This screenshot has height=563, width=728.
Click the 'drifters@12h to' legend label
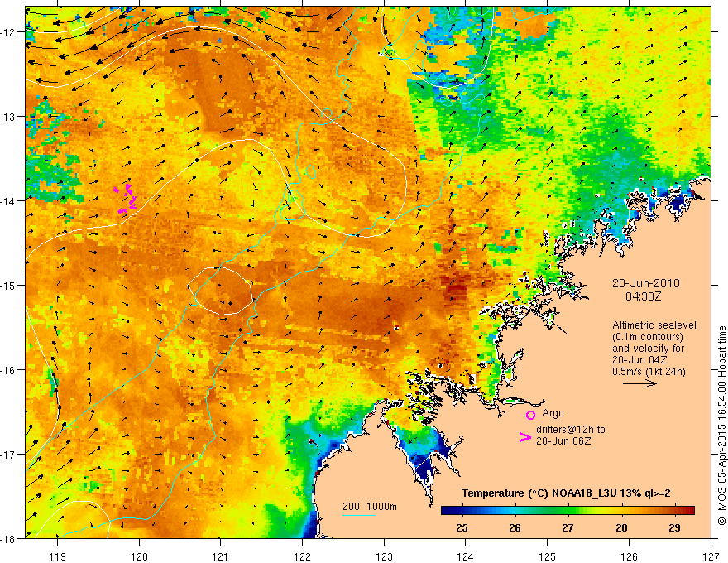(x=571, y=430)
